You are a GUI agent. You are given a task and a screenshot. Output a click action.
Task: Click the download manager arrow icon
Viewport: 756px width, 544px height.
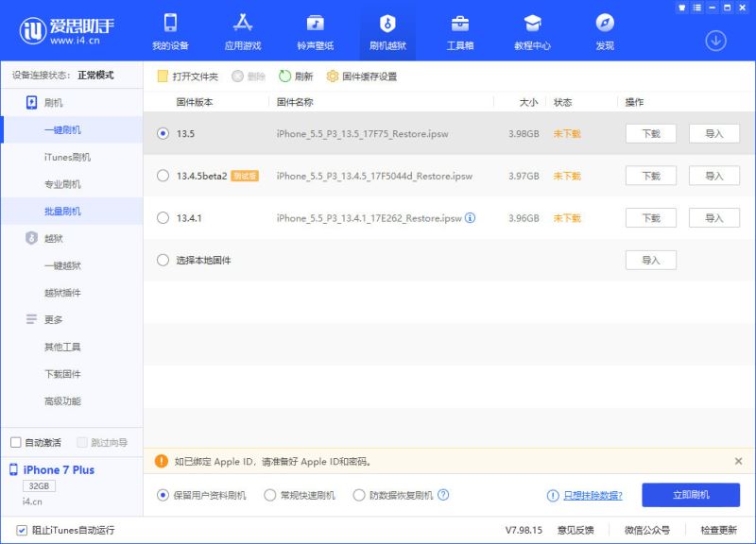click(x=716, y=41)
